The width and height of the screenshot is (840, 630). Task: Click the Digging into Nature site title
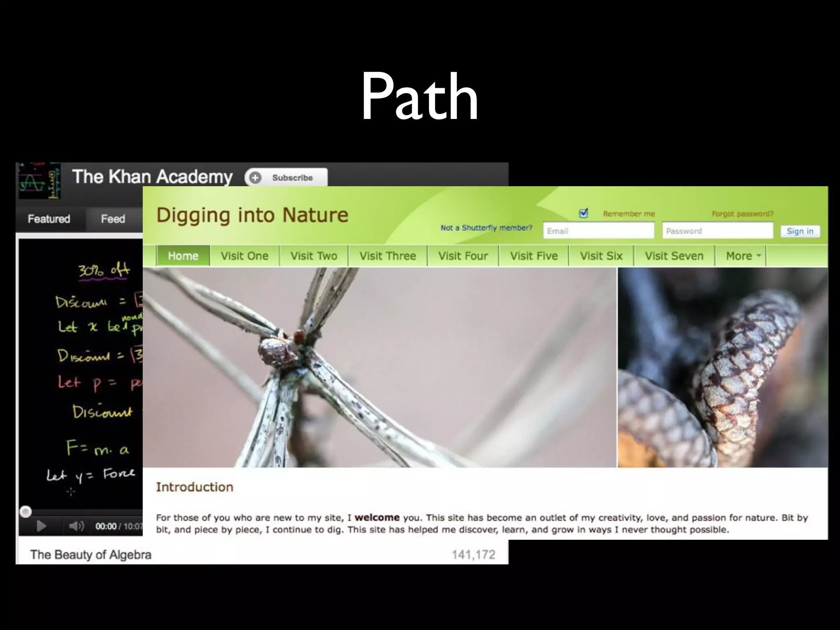coord(252,215)
